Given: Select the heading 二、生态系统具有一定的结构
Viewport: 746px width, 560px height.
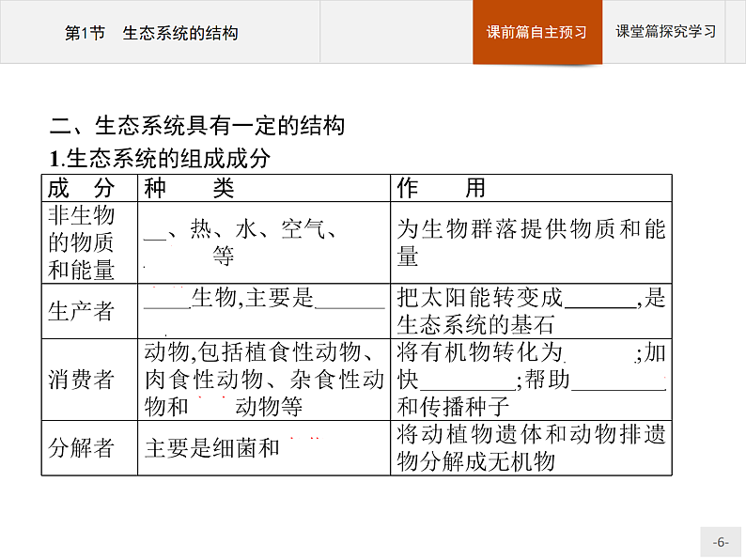Looking at the screenshot, I should click(197, 125).
